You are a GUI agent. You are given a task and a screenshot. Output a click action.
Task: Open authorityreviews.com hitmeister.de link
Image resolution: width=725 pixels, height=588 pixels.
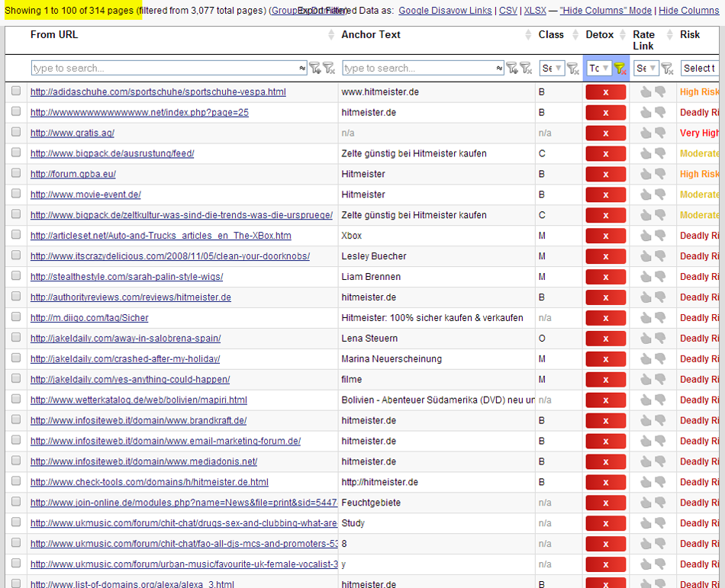(130, 297)
